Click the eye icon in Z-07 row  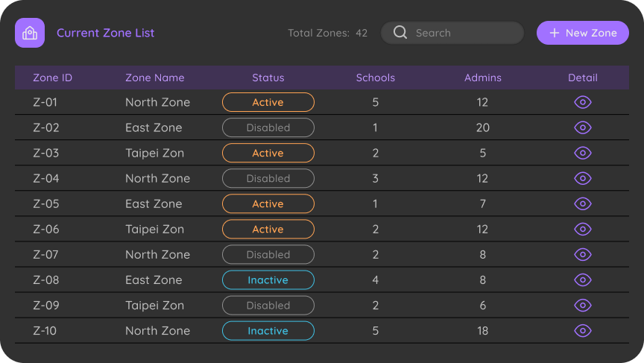click(582, 255)
